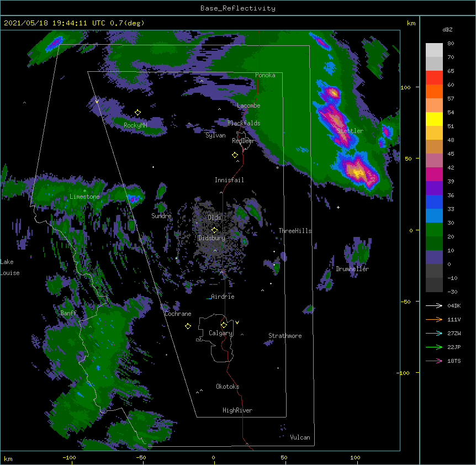Screen dimensions: 476x465
Task: Click the Strathmore town label
Action: coord(285,336)
